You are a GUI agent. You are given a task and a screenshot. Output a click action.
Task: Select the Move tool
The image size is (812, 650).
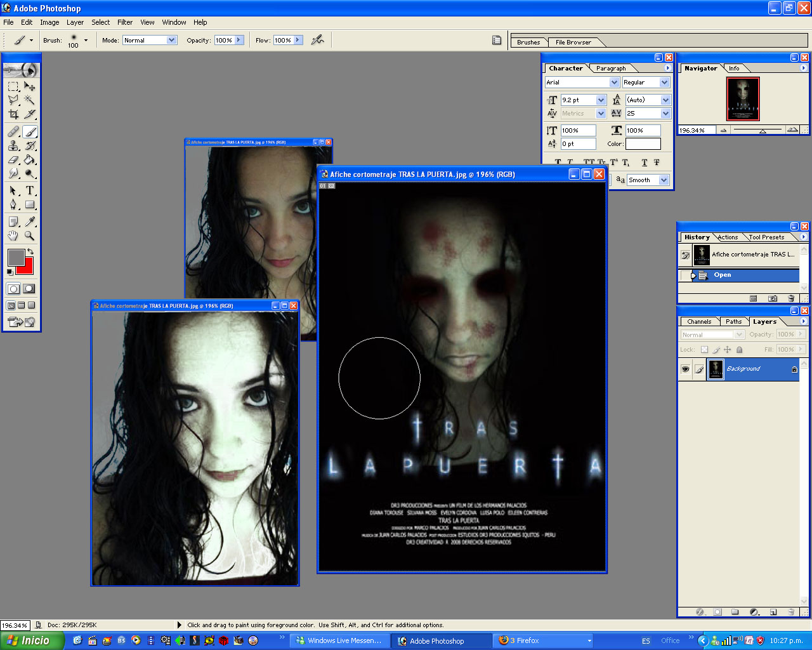point(30,86)
